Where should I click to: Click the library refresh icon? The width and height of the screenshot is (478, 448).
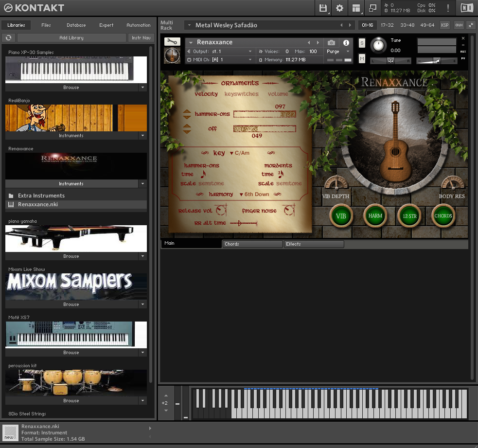point(9,37)
